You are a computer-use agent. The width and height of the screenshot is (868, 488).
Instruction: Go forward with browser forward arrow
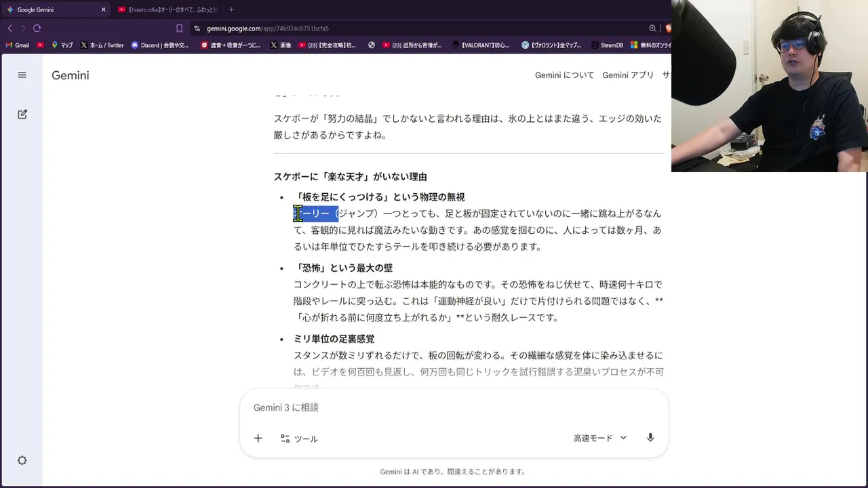[23, 28]
